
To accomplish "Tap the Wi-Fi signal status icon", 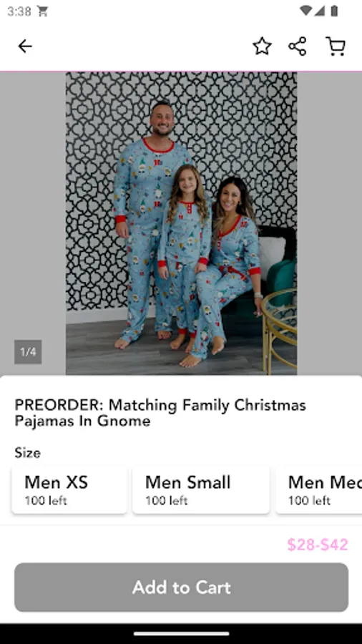I will [x=305, y=11].
